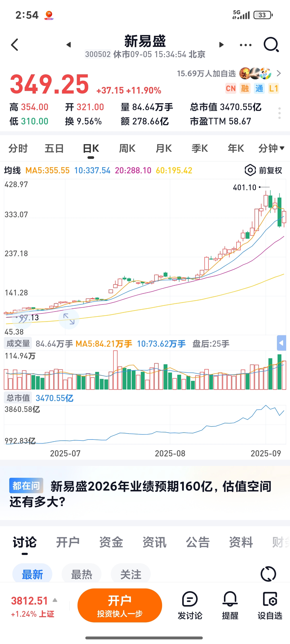Tap the orange 开户 button
Viewport: 290px width, 644px height.
[120, 605]
